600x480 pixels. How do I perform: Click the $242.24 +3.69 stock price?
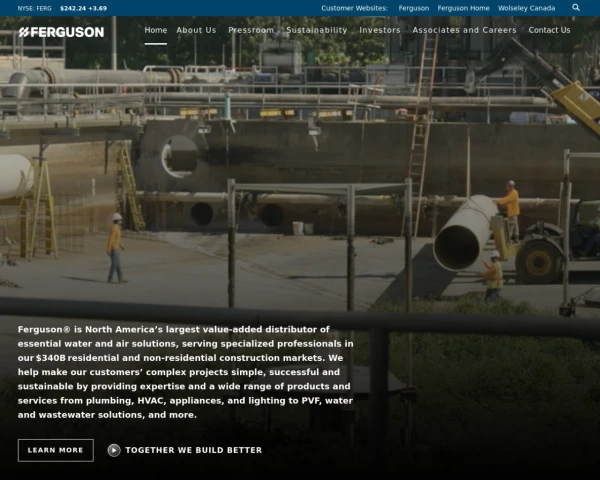(x=83, y=8)
